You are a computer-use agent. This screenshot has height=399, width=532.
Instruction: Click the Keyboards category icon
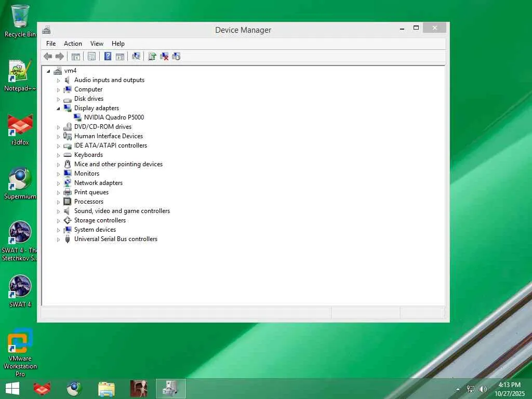click(x=68, y=155)
